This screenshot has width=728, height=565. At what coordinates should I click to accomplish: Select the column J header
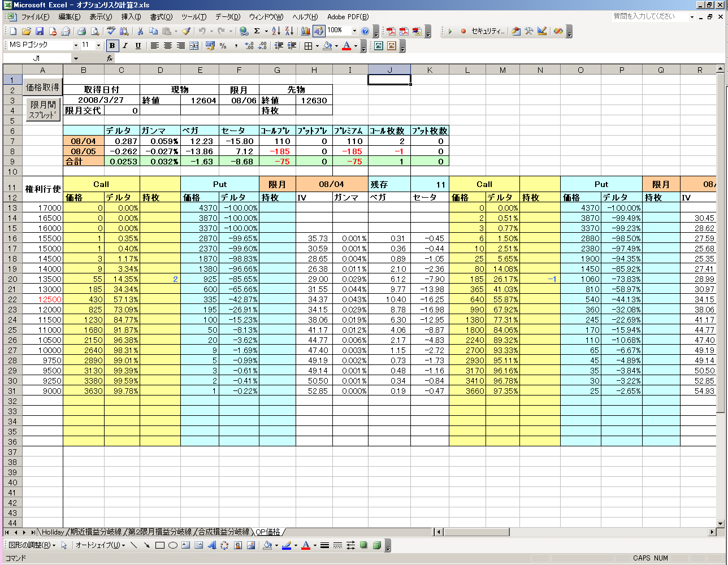389,70
